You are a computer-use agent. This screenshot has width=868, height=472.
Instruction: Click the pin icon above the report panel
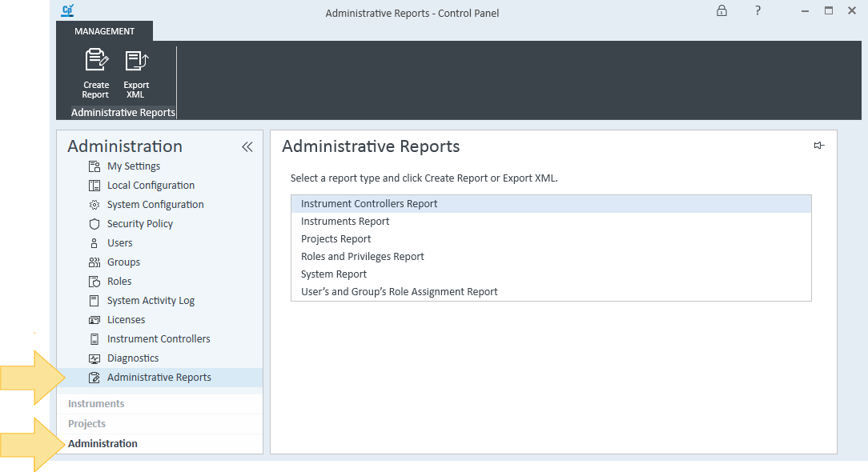point(818,146)
